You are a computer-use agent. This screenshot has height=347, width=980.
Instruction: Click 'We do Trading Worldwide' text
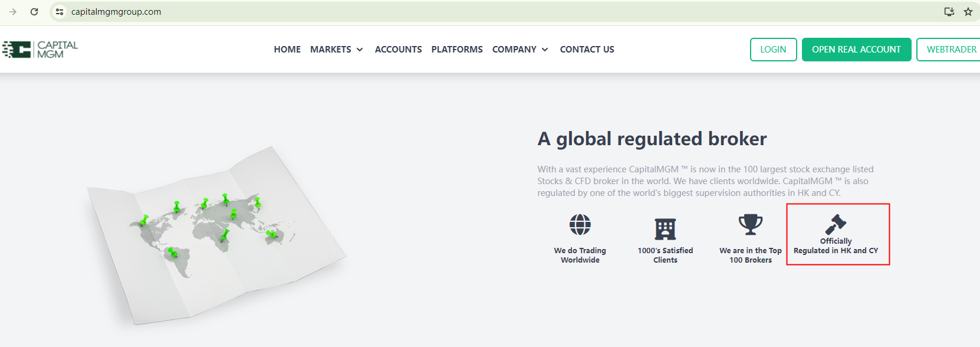coord(580,256)
